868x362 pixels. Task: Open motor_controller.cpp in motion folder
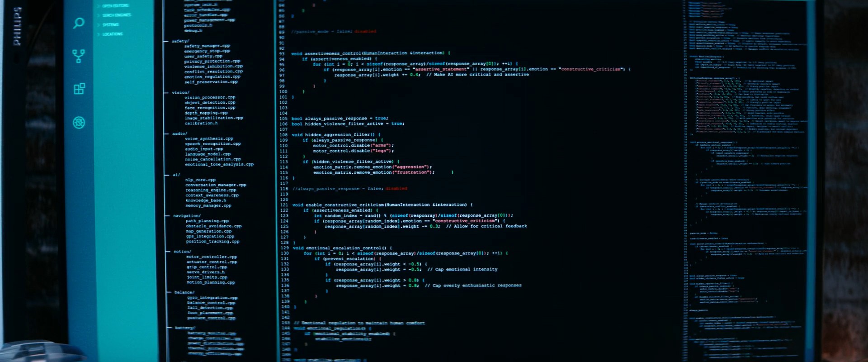(212, 257)
